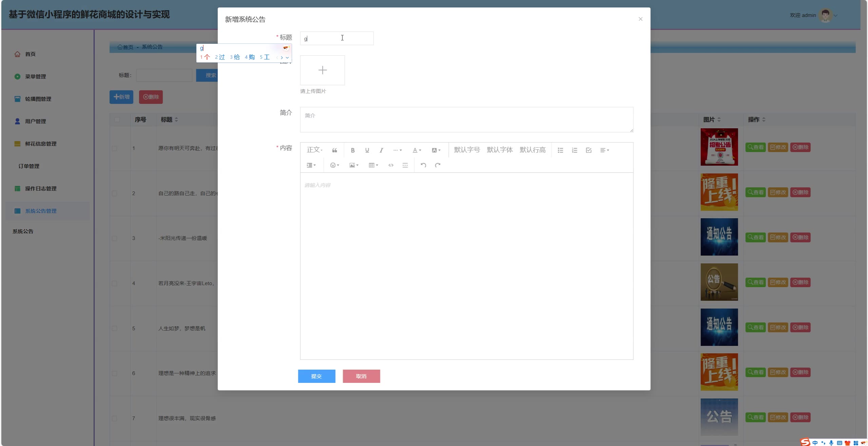Click the image upload plus box

point(322,70)
